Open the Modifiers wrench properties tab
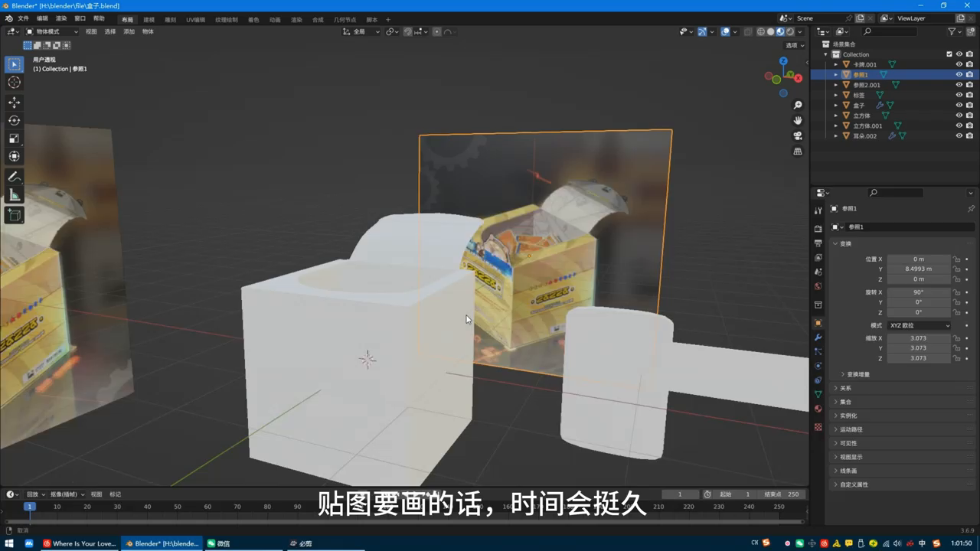 pos(818,337)
